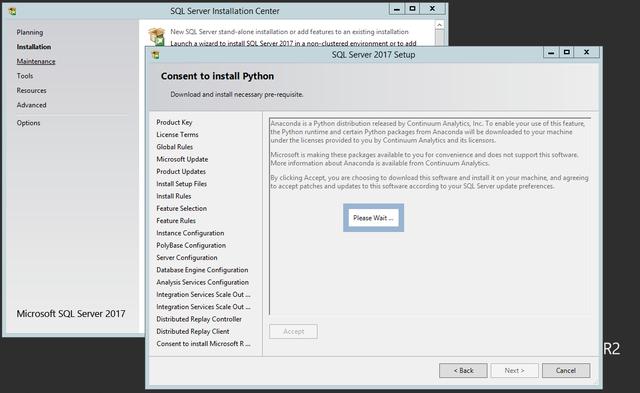Select the Install Rules setup step
The width and height of the screenshot is (640, 393).
tap(173, 196)
